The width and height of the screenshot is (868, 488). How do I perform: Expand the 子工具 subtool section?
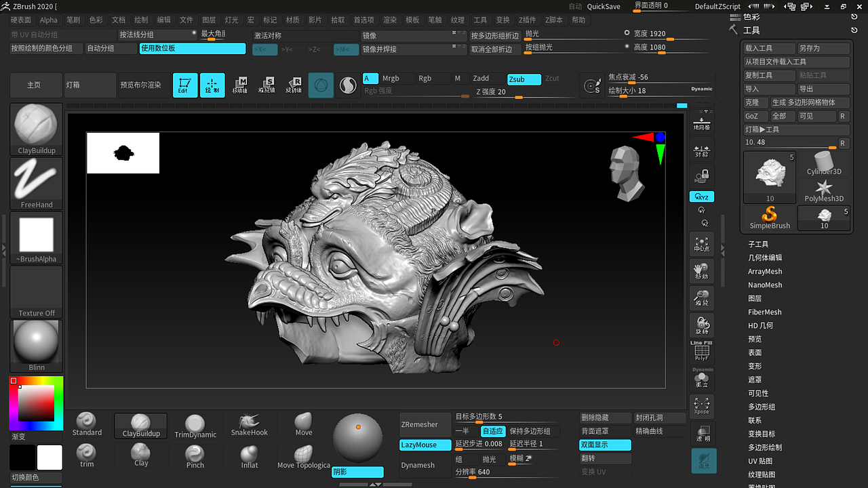pos(758,244)
